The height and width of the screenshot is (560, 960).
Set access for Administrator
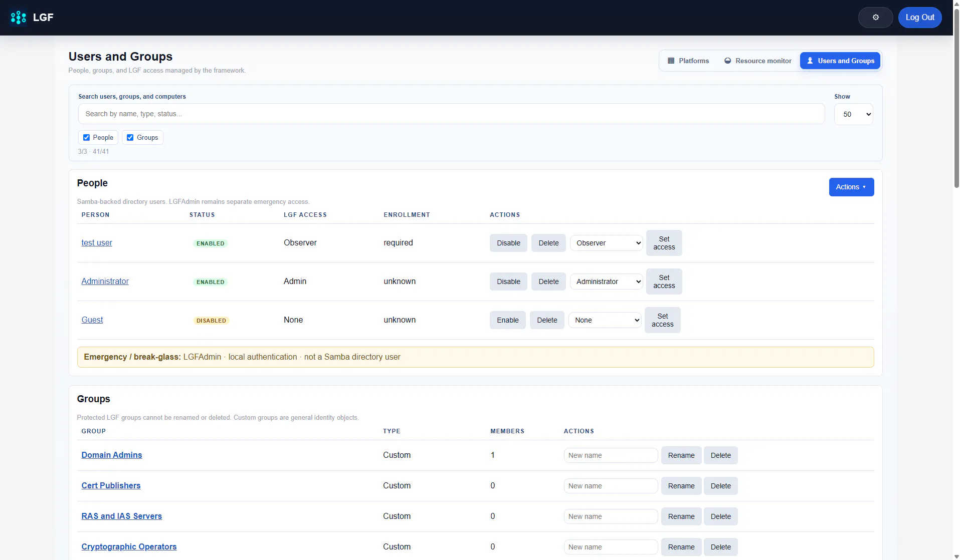(664, 282)
